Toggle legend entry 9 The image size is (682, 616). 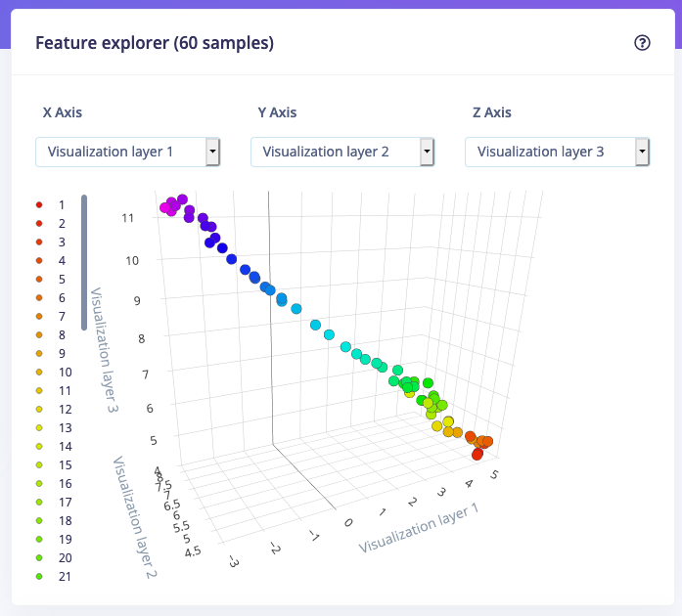point(52,353)
